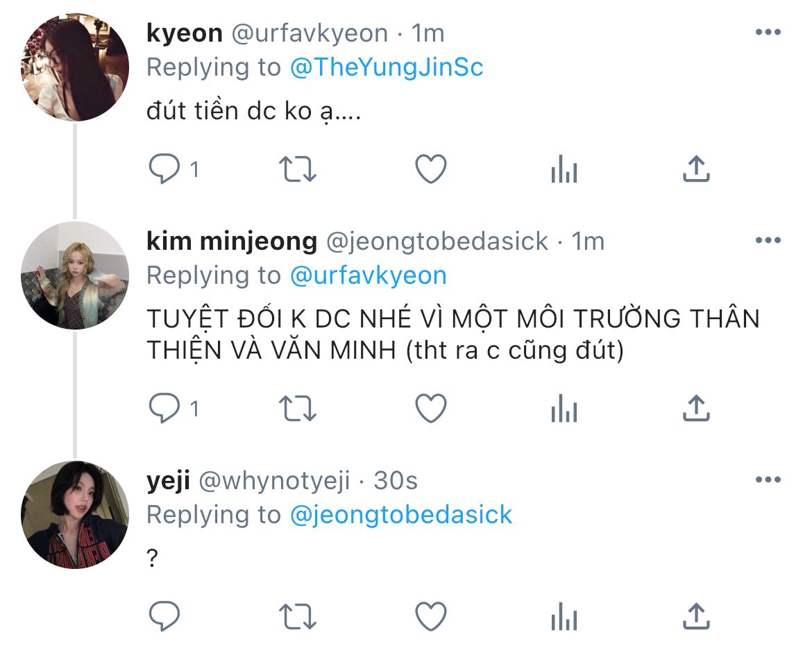812x646 pixels.
Task: Open yeji's profile avatar
Action: (74, 515)
